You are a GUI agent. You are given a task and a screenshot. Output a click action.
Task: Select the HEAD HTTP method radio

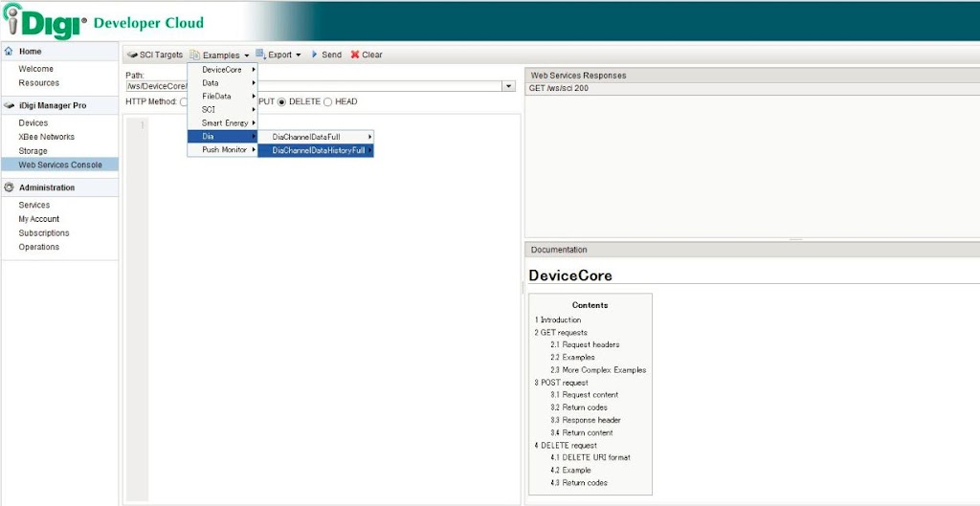327,101
